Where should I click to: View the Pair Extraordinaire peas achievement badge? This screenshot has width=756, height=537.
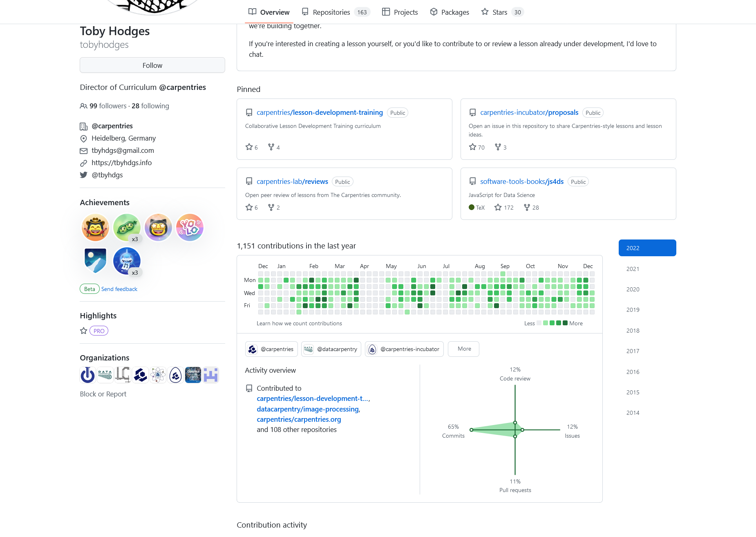click(127, 227)
